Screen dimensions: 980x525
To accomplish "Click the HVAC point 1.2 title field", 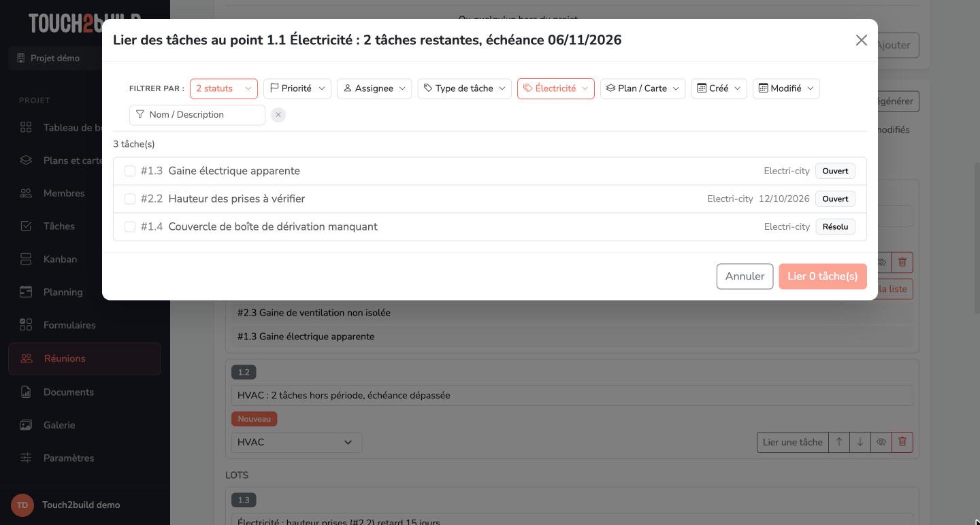I will pyautogui.click(x=572, y=396).
